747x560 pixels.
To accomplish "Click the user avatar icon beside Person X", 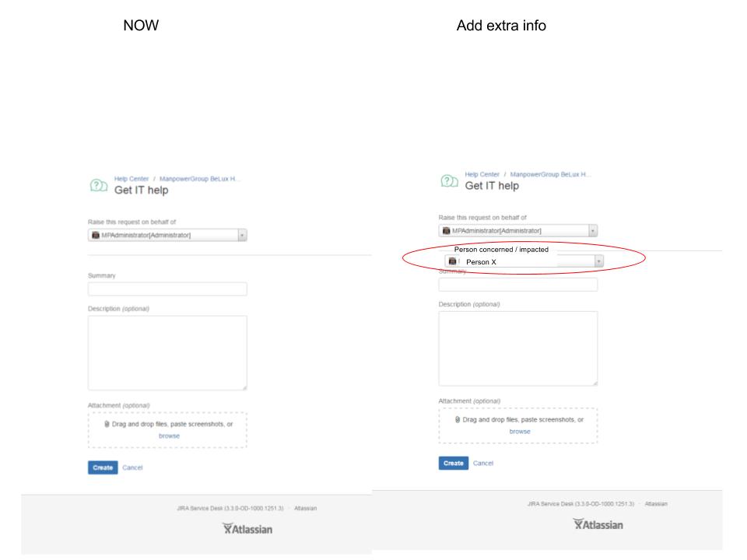I will pos(453,261).
